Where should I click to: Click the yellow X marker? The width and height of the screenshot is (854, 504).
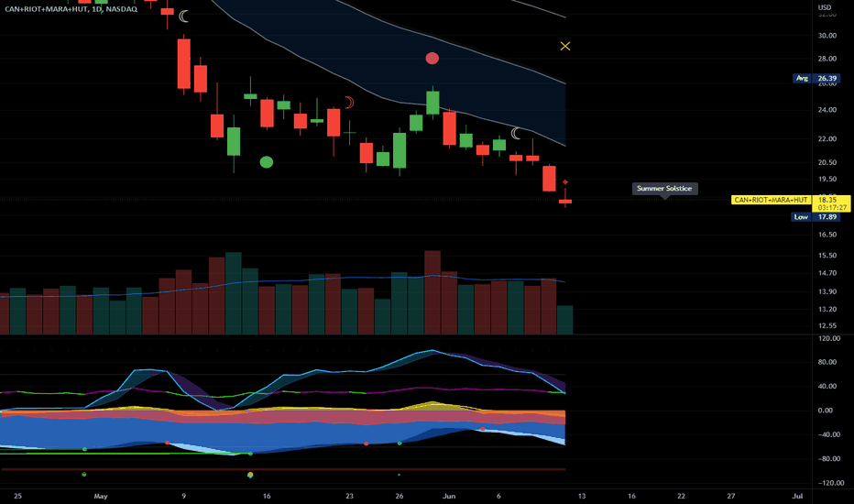(x=565, y=47)
